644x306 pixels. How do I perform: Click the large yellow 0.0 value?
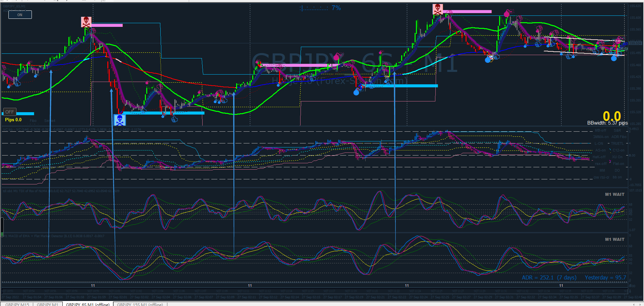click(612, 116)
